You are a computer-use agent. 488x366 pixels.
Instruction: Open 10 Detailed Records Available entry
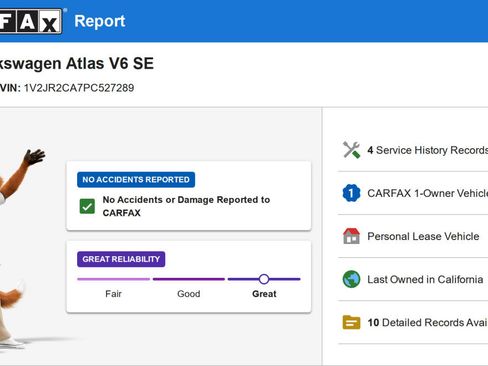pos(413,322)
